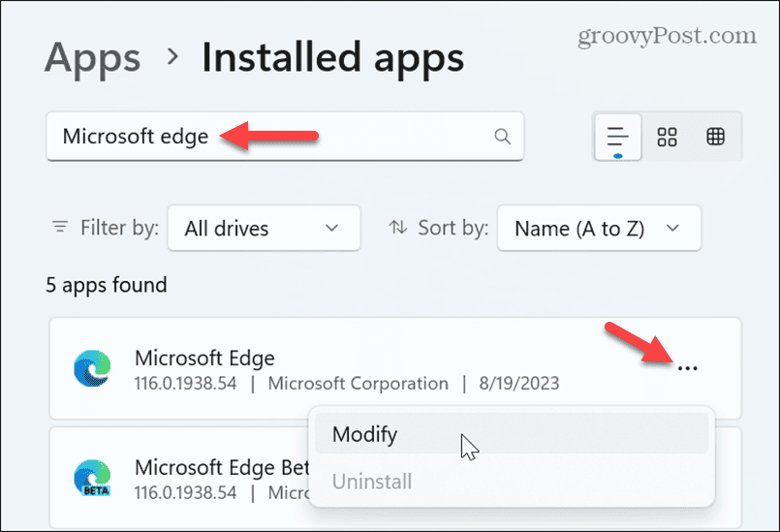Choose Uninstall from the context menu
780x532 pixels.
pyautogui.click(x=512, y=482)
